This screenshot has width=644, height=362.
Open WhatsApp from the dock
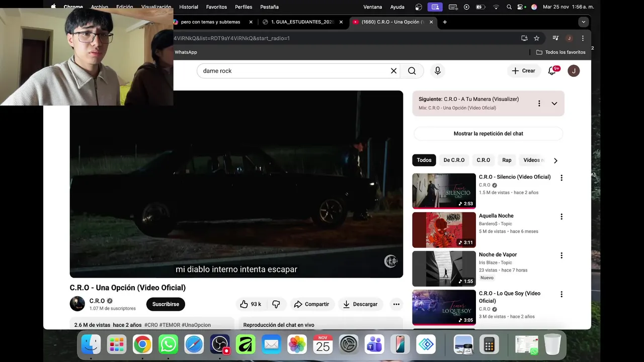click(x=168, y=344)
